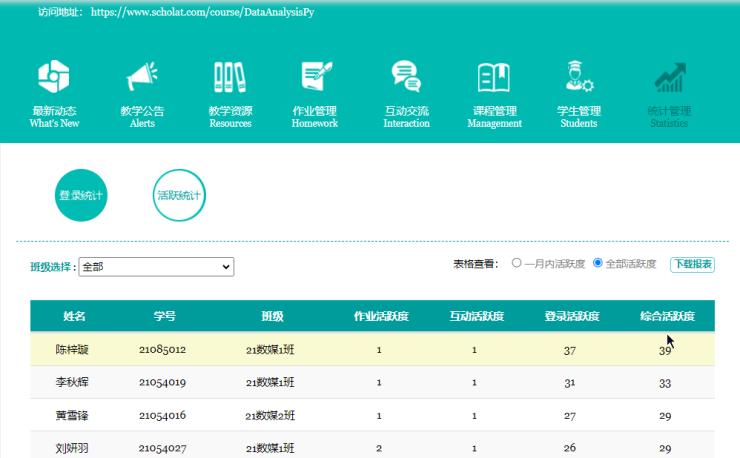The width and height of the screenshot is (740, 458).
Task: Click the Alerts megaphone icon
Action: coord(142,77)
